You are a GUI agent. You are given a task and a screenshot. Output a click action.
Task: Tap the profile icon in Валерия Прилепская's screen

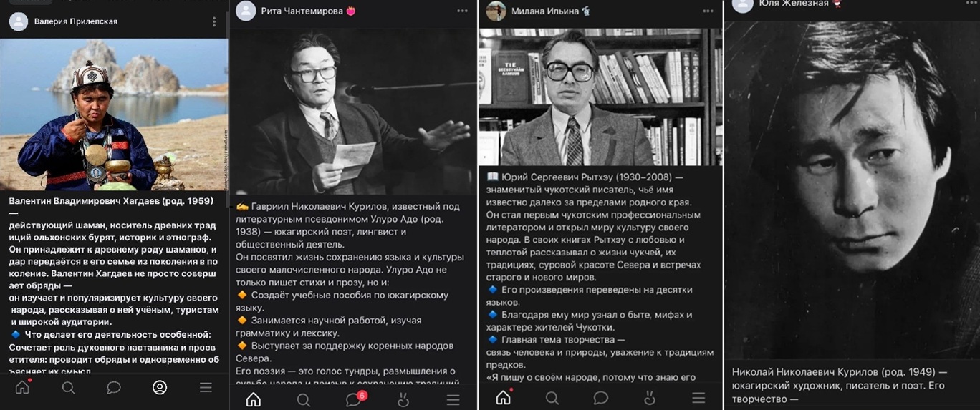click(x=160, y=388)
